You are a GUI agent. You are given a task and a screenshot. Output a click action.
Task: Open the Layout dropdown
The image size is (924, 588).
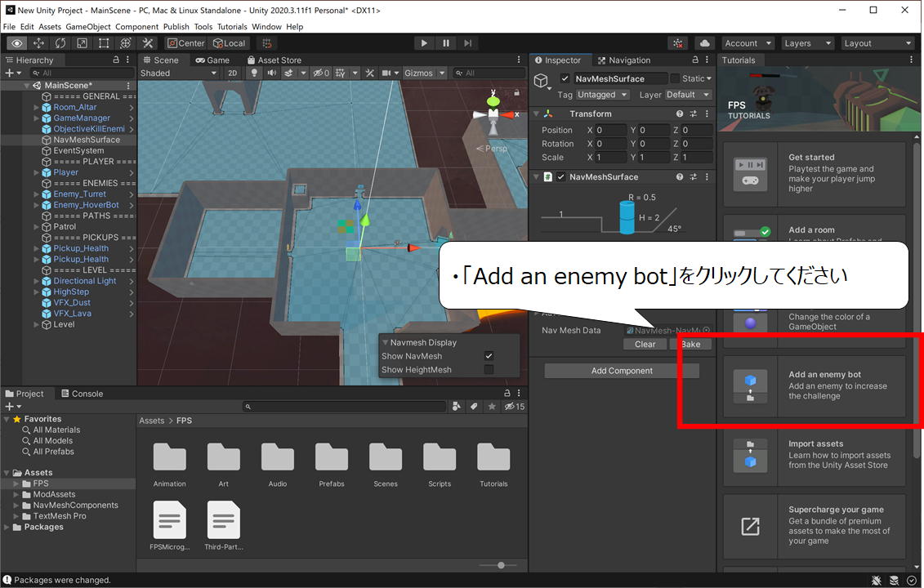click(x=877, y=43)
